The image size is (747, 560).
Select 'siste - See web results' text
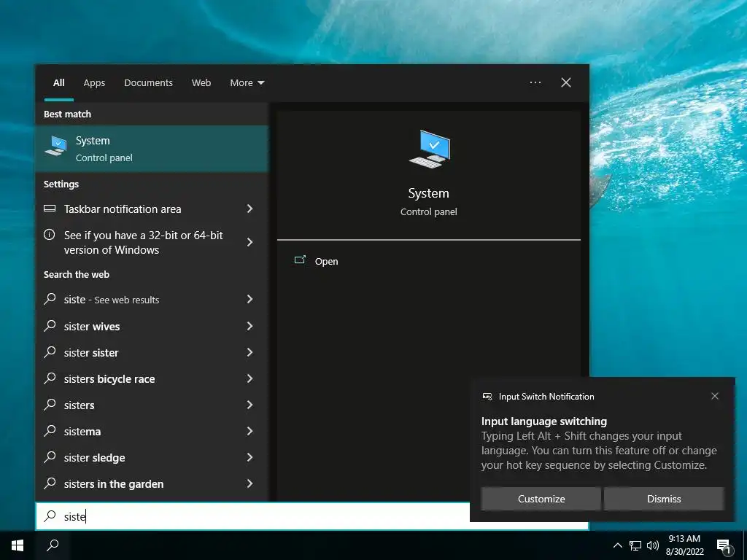(x=112, y=300)
